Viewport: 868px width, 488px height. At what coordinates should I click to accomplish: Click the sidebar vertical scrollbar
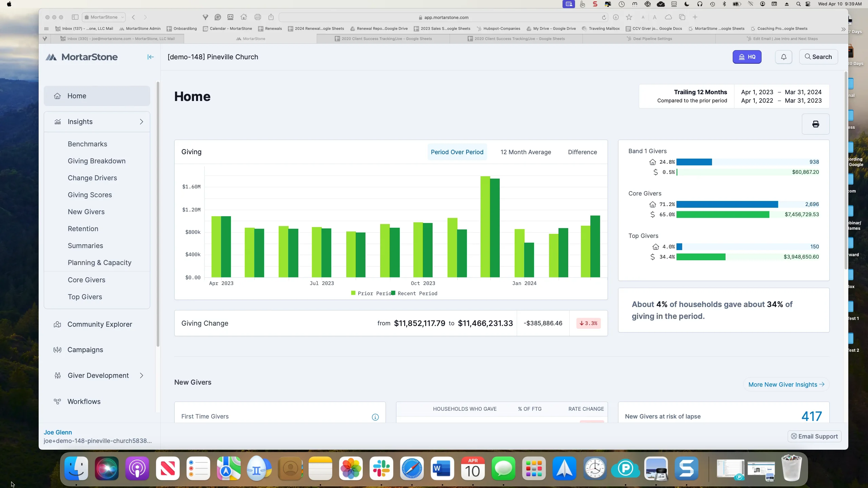pos(158,213)
